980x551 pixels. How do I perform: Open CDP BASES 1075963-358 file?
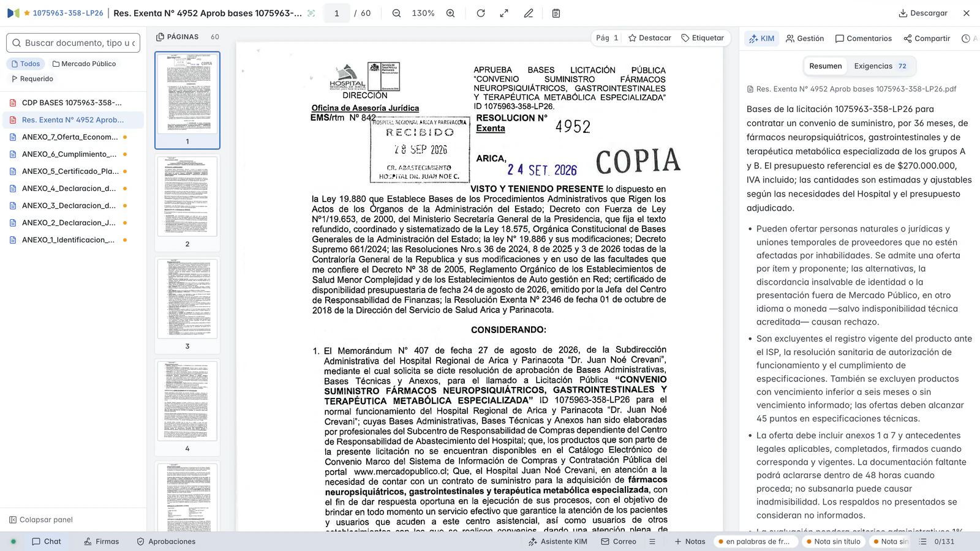pos(72,103)
